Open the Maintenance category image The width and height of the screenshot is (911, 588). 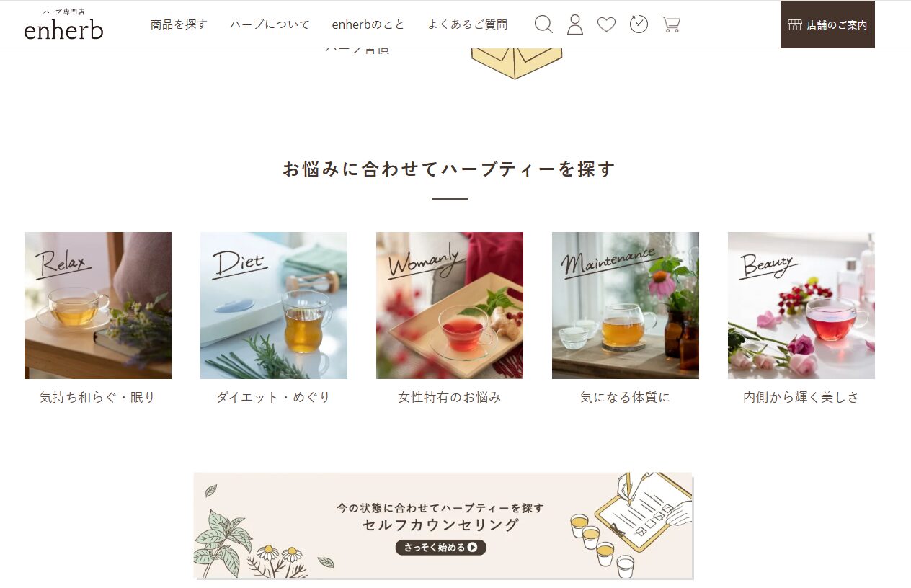click(x=626, y=306)
